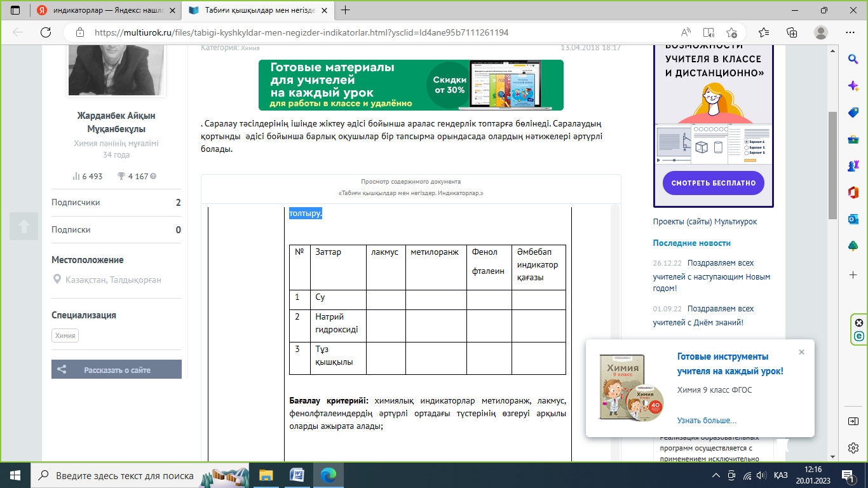868x488 pixels.
Task: Click the author profile photo
Action: point(117,71)
